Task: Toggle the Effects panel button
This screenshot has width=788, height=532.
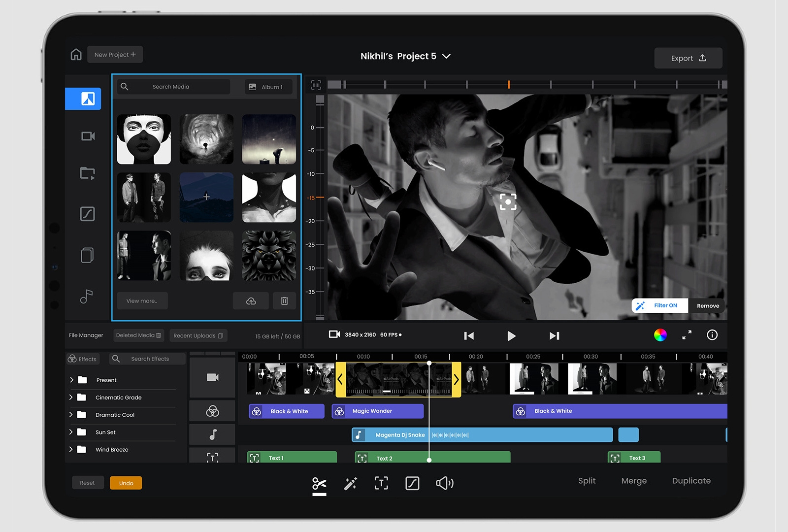Action: pyautogui.click(x=82, y=359)
